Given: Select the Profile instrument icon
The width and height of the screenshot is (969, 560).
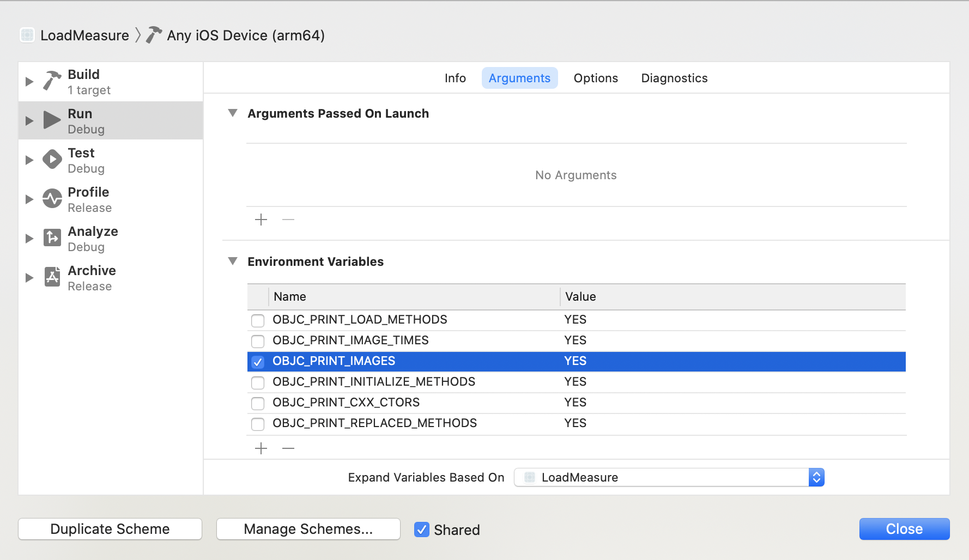Looking at the screenshot, I should [x=52, y=199].
